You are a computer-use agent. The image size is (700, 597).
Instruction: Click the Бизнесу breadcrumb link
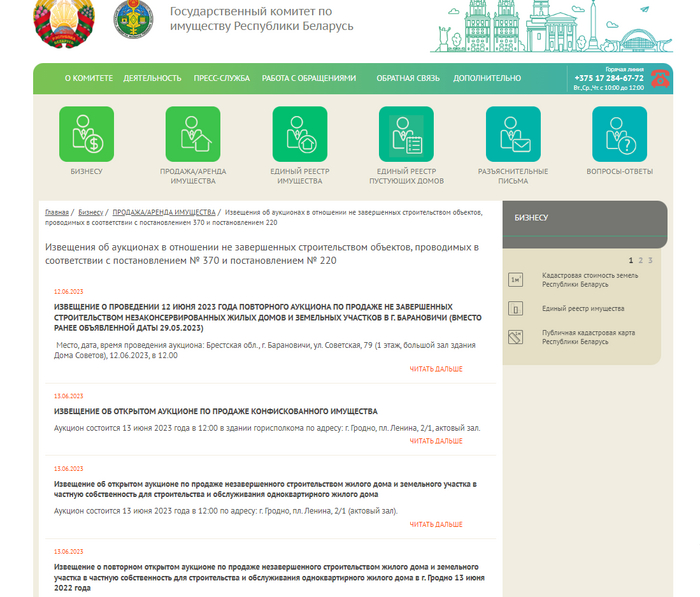click(x=91, y=212)
